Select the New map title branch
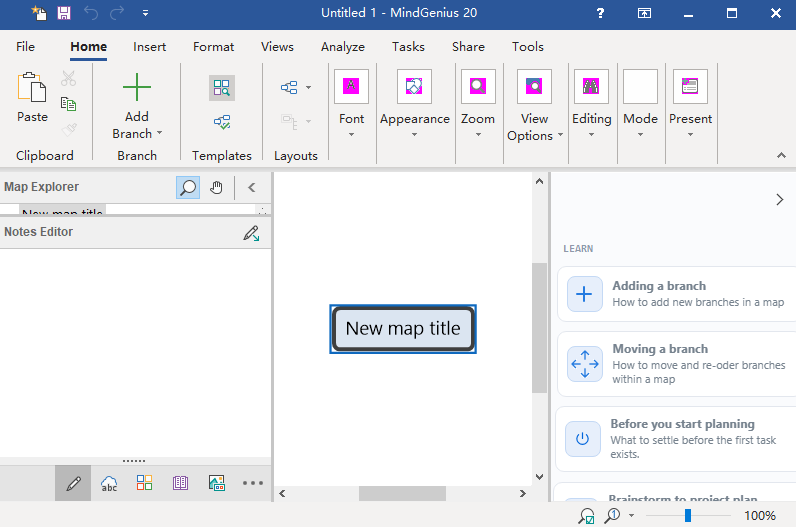This screenshot has height=527, width=796. point(403,329)
